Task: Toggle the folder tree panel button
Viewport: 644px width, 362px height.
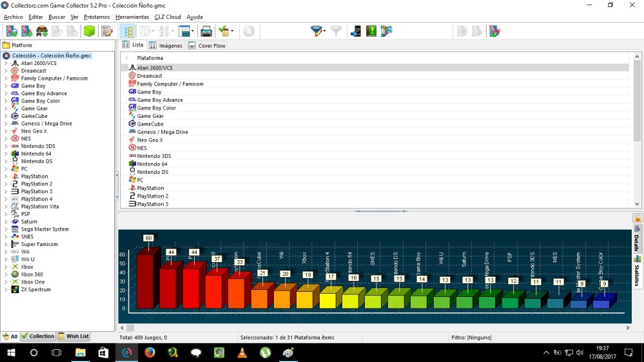Action: 128,31
